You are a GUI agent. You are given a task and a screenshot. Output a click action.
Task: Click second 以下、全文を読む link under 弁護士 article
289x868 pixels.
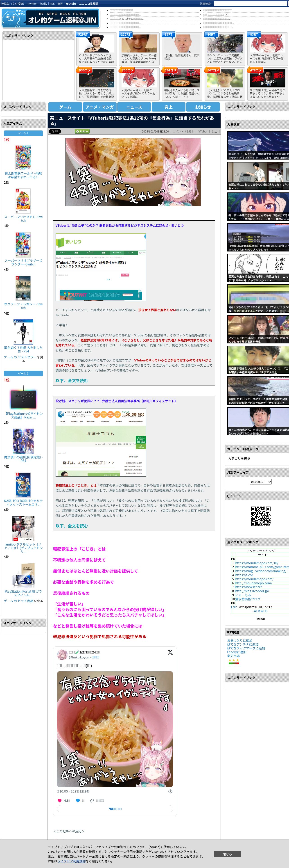[x=72, y=526]
